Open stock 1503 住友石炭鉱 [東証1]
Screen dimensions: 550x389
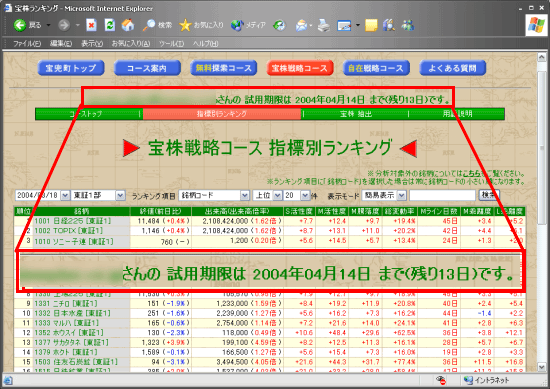click(x=76, y=362)
